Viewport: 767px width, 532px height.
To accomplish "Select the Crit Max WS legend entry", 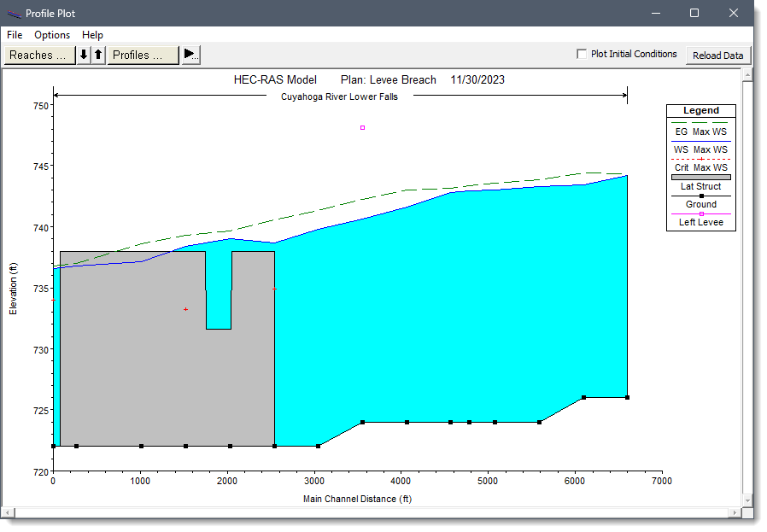I will (700, 167).
